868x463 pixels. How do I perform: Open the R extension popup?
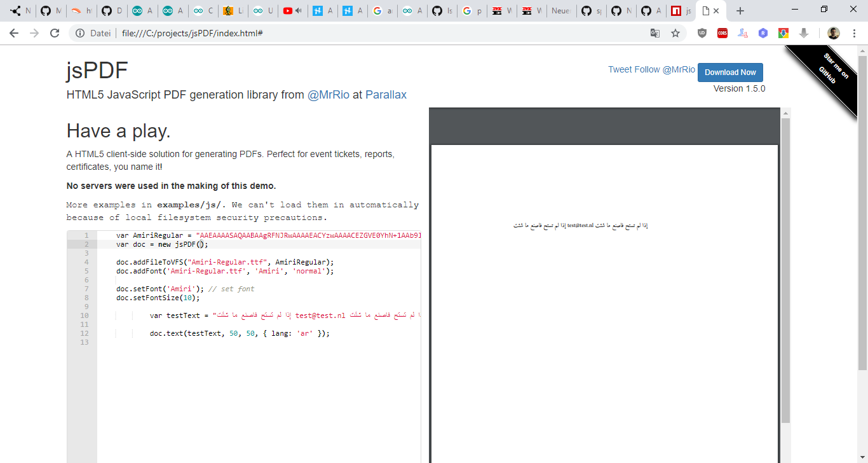[x=763, y=32]
